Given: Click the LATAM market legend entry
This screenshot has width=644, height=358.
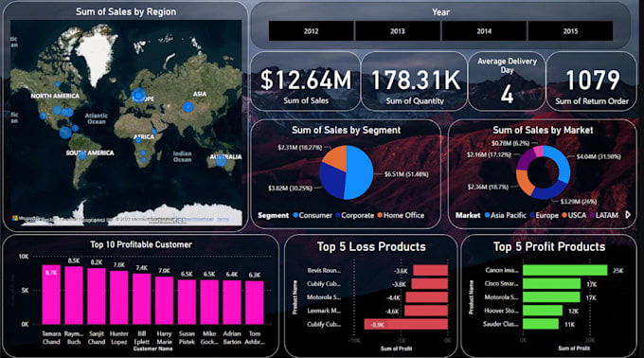Looking at the screenshot, I should (x=604, y=215).
